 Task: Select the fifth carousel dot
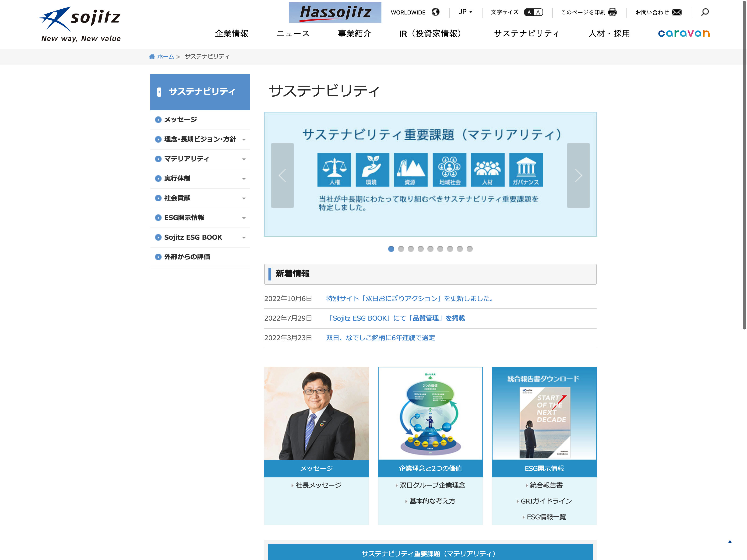pos(430,249)
